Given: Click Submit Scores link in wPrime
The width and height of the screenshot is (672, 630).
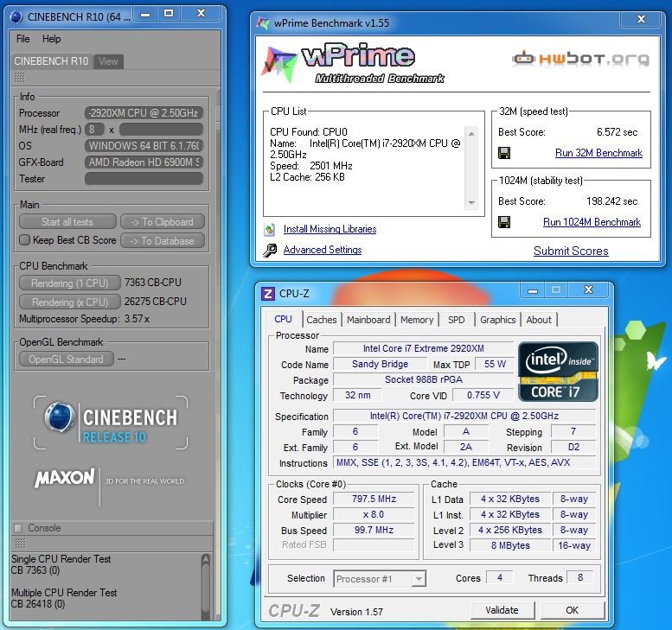Looking at the screenshot, I should [x=571, y=251].
